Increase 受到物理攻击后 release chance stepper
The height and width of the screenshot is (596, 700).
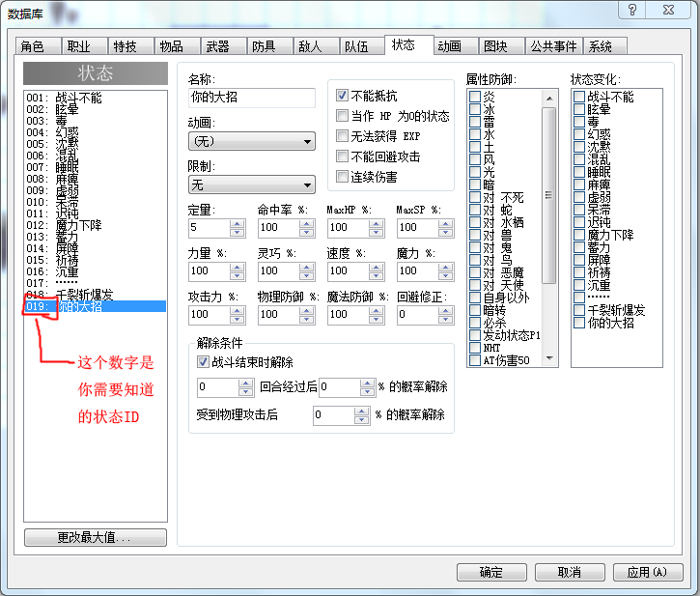click(362, 412)
